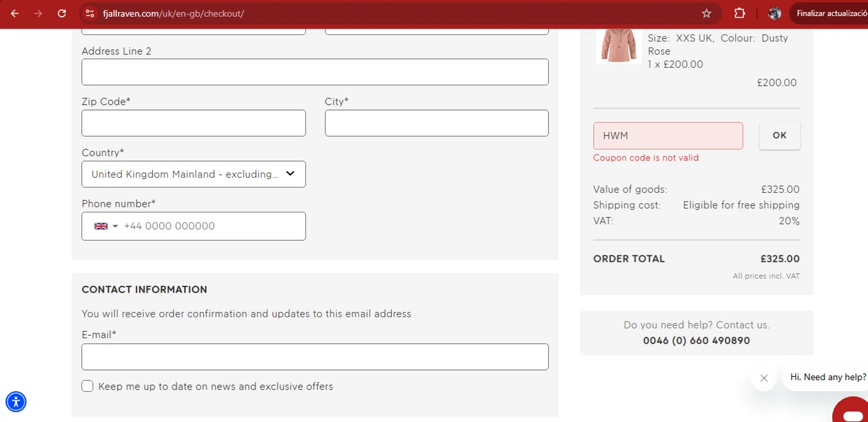Viewport: 868px width, 422px height.
Task: Open the accessibility options icon
Action: pos(16,402)
